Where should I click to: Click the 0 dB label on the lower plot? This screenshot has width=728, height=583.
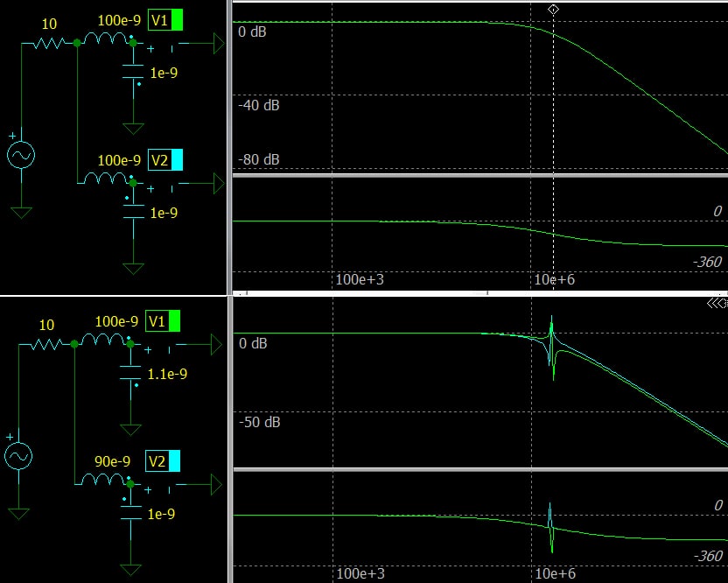(x=253, y=344)
